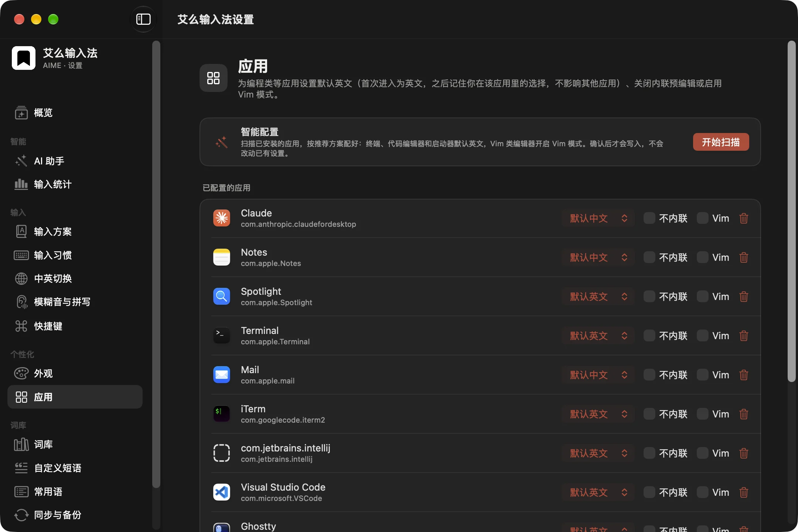Click the Terminal app icon
Image resolution: width=798 pixels, height=532 pixels.
pos(222,336)
